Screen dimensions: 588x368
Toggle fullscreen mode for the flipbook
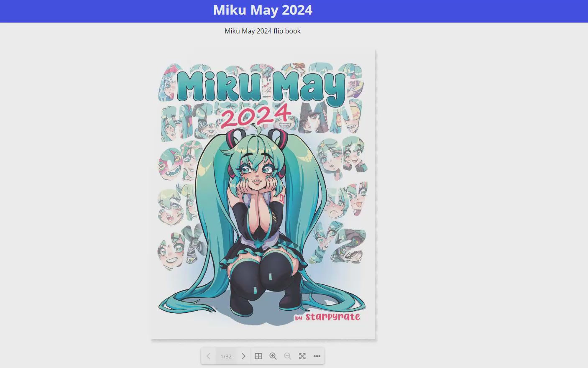pos(302,356)
